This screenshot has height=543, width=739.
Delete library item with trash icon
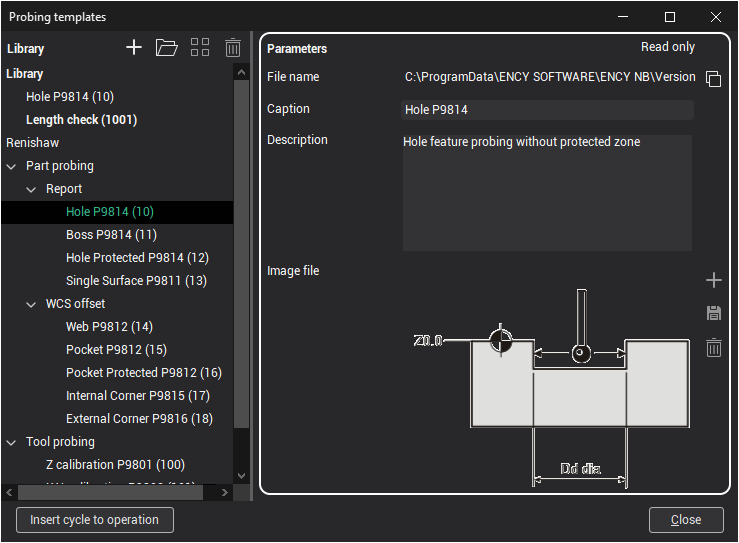coord(232,48)
